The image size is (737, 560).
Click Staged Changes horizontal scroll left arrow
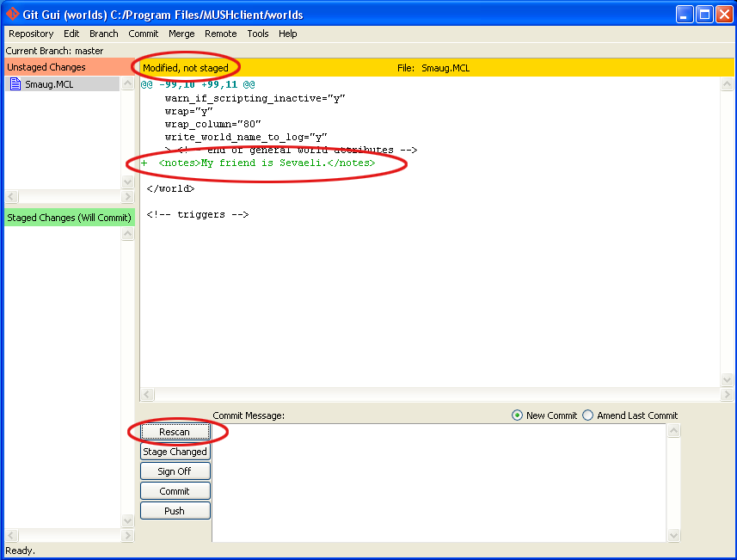(12, 535)
